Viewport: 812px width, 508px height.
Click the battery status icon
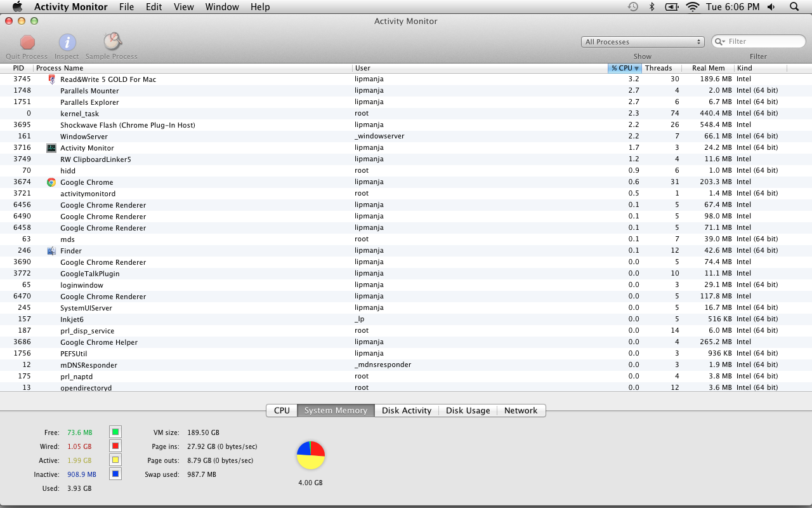[x=672, y=7]
